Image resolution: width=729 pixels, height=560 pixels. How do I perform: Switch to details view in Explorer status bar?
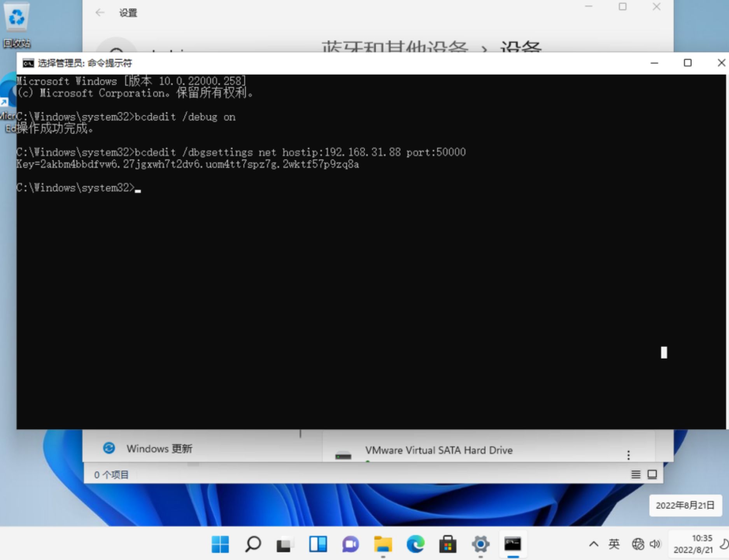tap(636, 474)
